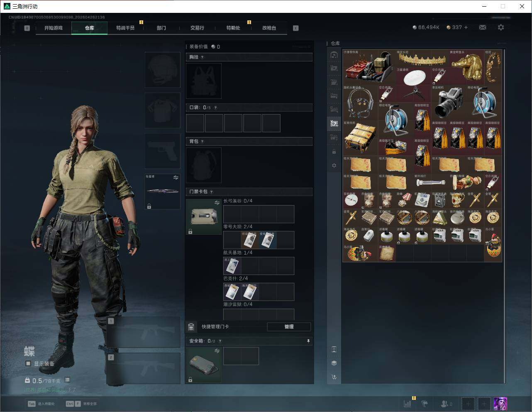Open the warehouse sidebar gear settings

[334, 166]
